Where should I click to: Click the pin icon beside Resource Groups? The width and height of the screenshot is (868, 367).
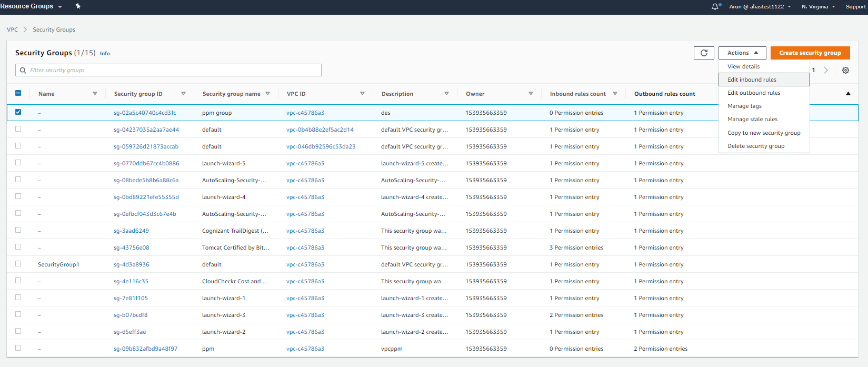[78, 6]
